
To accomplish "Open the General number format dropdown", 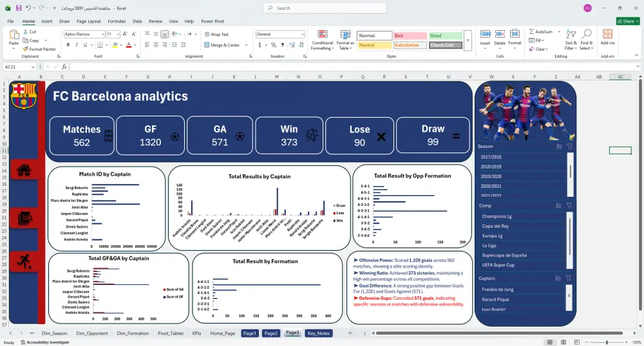I will point(303,35).
